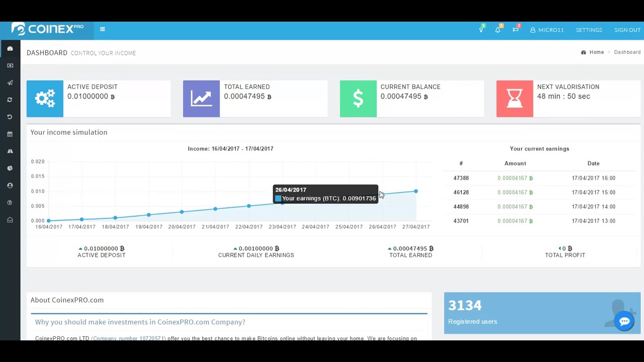Screen dimensions: 644x362
Task: Select the refresh arrows icon in sidebar
Action: tap(10, 100)
